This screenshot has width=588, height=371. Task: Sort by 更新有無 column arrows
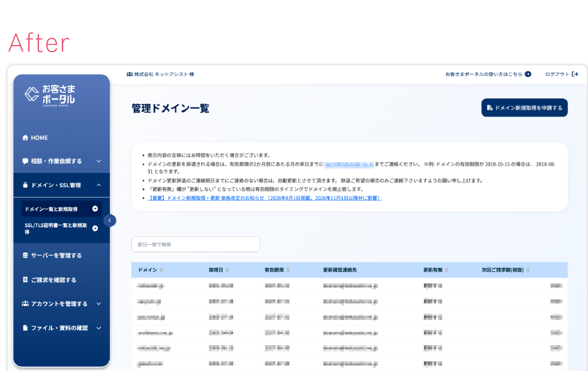tap(446, 270)
